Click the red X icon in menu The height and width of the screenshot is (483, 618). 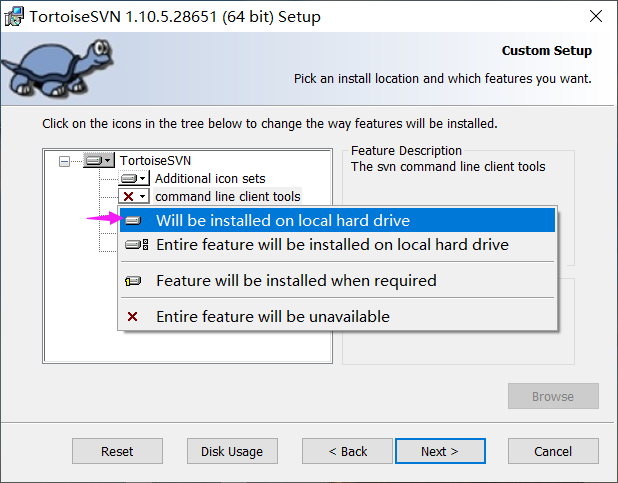[132, 317]
